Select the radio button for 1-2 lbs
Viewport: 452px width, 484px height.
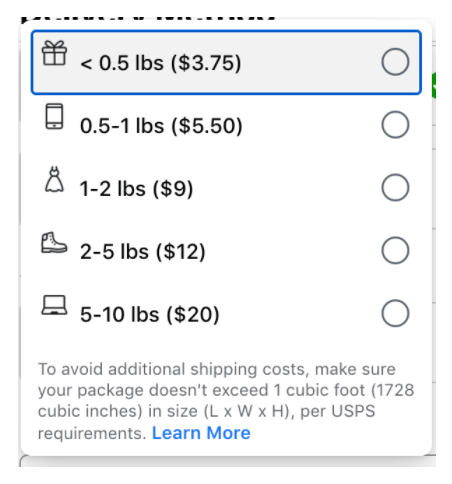pos(395,187)
